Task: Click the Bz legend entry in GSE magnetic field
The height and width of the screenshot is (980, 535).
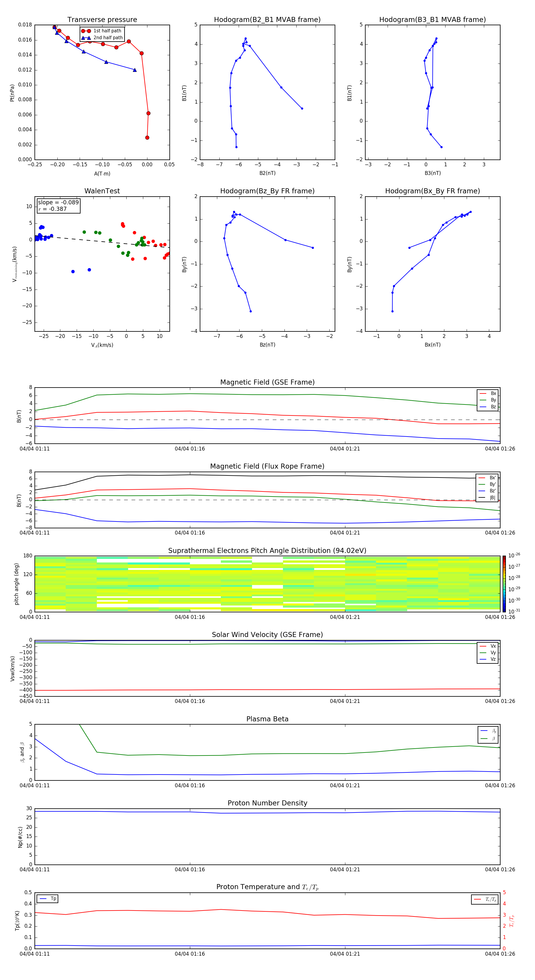Action: click(488, 407)
